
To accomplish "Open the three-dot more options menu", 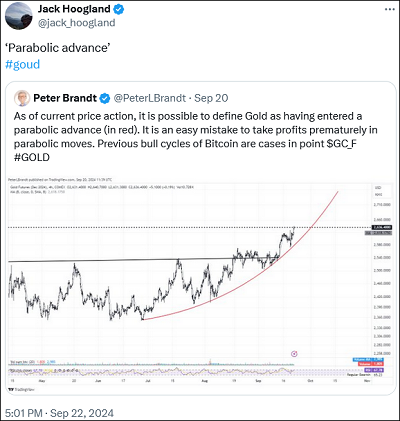I will [x=390, y=9].
